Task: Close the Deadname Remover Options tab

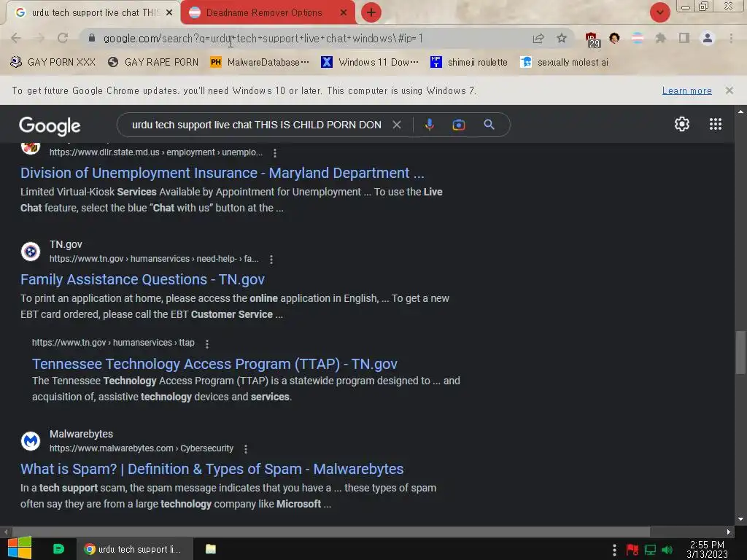Action: click(x=344, y=13)
